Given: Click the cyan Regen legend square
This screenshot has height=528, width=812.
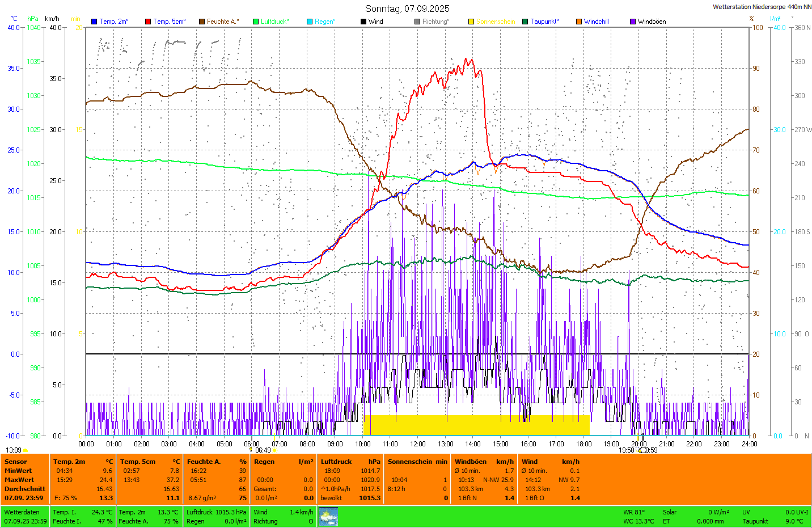Looking at the screenshot, I should pyautogui.click(x=310, y=22).
